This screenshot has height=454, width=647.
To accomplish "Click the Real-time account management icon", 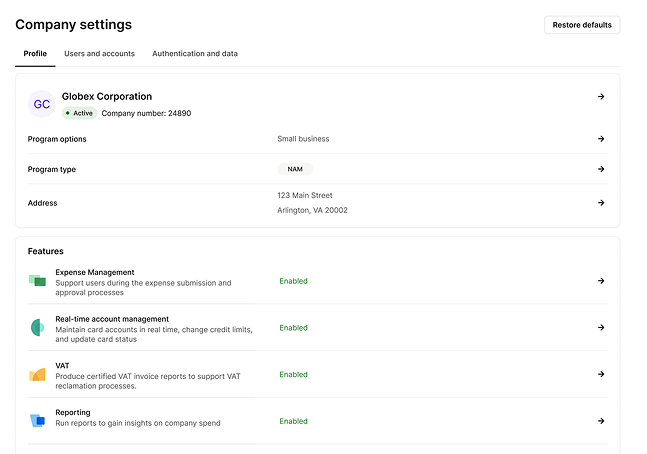I will tap(37, 328).
